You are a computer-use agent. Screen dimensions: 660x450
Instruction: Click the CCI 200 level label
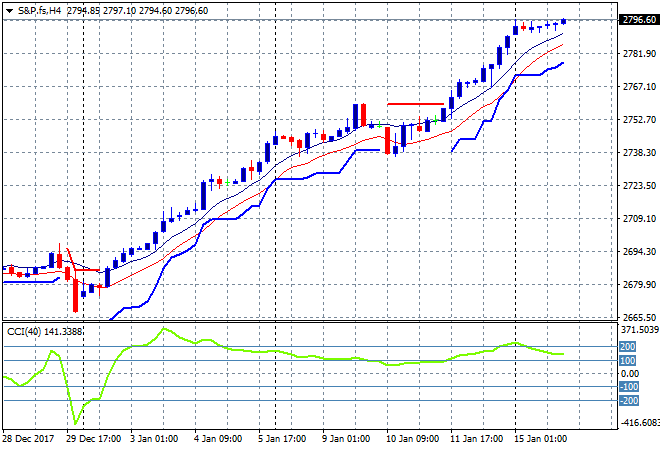(627, 347)
